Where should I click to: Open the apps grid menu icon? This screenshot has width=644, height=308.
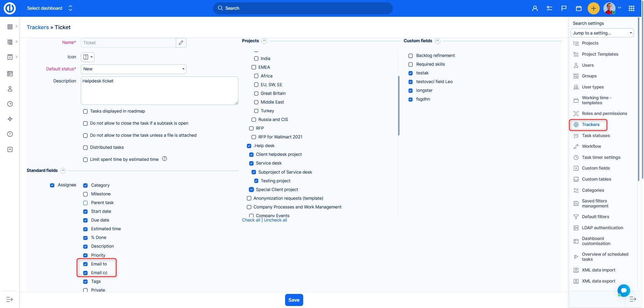631,8
